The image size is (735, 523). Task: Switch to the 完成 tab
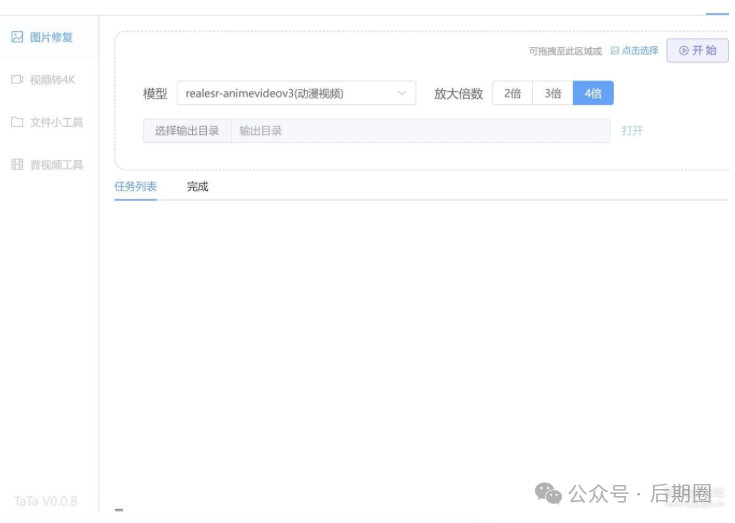(x=197, y=187)
